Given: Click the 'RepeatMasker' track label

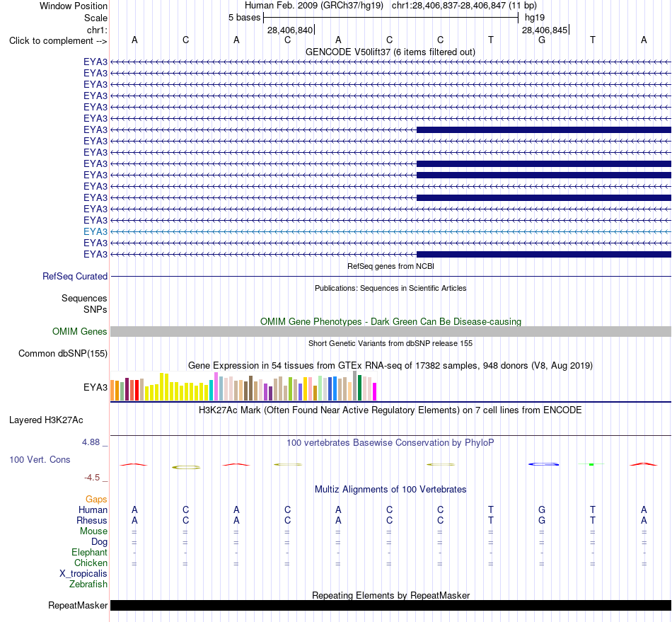Looking at the screenshot, I should [78, 606].
